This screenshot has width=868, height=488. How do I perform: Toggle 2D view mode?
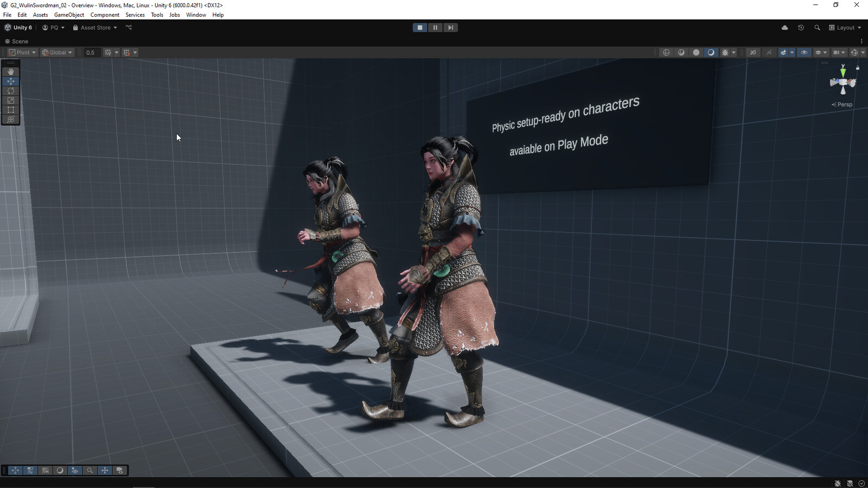[753, 53]
